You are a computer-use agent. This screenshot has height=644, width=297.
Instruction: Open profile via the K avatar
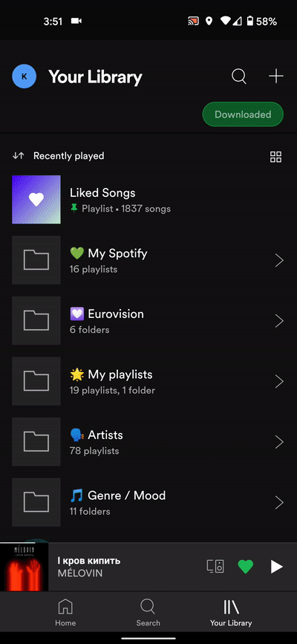(x=25, y=77)
